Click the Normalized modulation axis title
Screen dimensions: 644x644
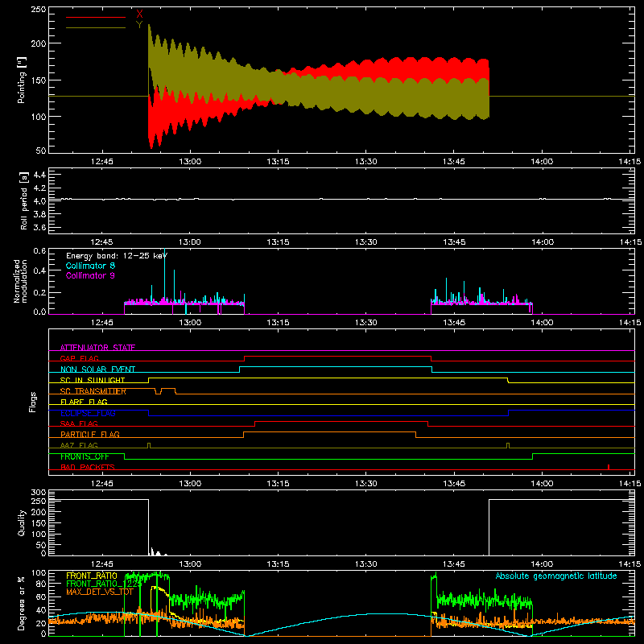(20, 281)
